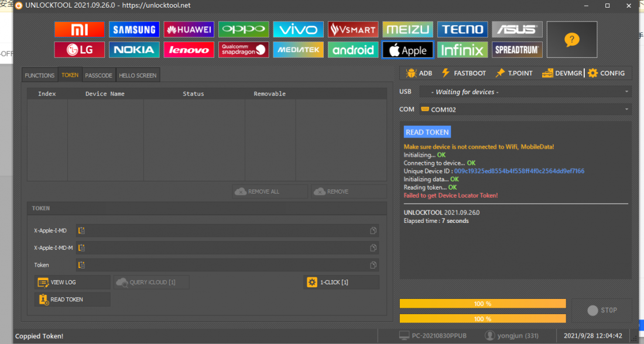This screenshot has height=344, width=644.
Task: Click the 2021/9/28 12:04:42 timestamp
Action: (592, 335)
